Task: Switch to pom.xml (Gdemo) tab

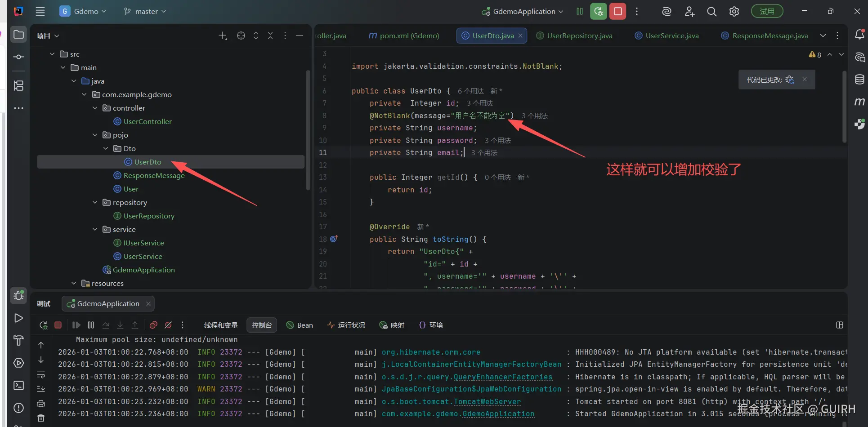Action: (x=404, y=36)
